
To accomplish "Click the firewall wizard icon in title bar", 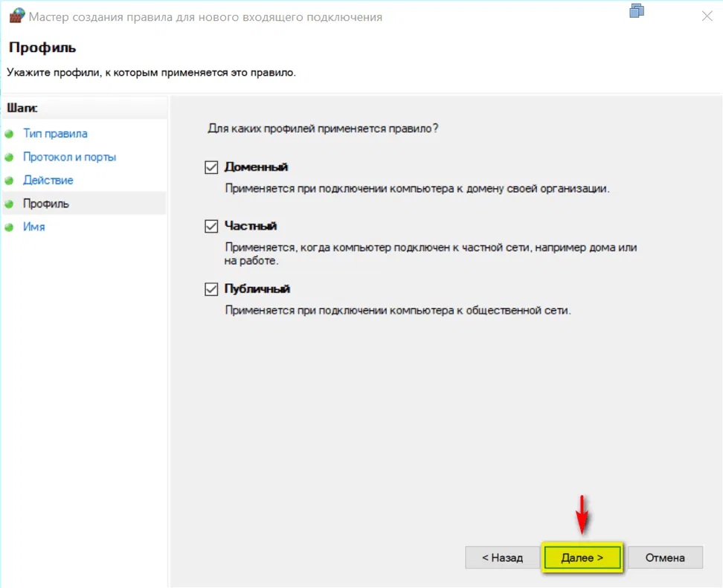I will point(13,16).
